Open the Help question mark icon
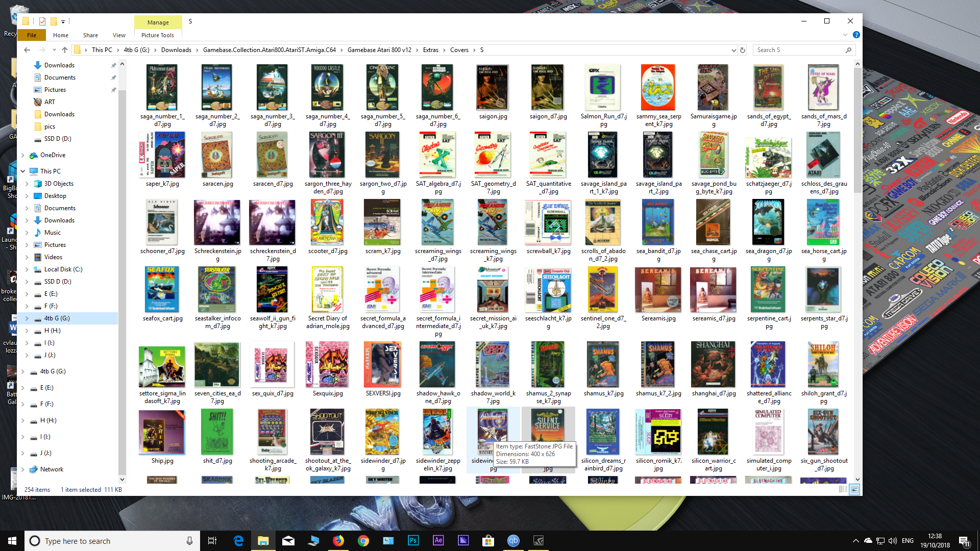 [856, 35]
